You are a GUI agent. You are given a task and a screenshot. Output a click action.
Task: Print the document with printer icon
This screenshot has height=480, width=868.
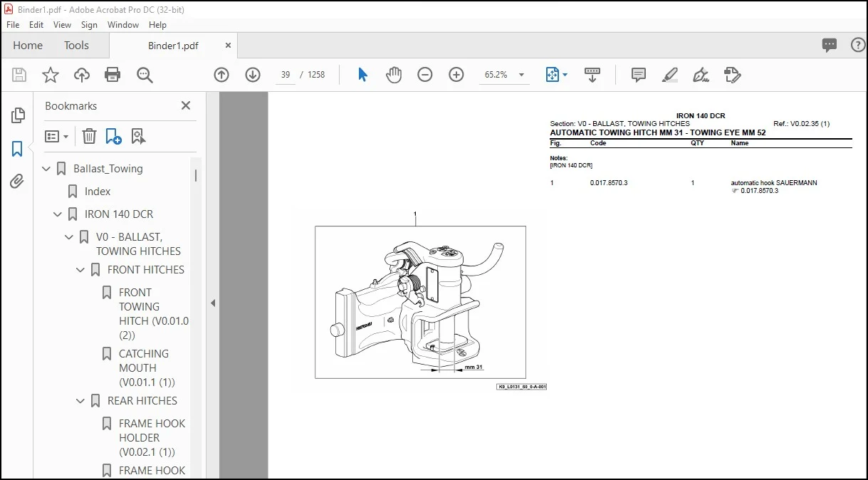pyautogui.click(x=113, y=75)
